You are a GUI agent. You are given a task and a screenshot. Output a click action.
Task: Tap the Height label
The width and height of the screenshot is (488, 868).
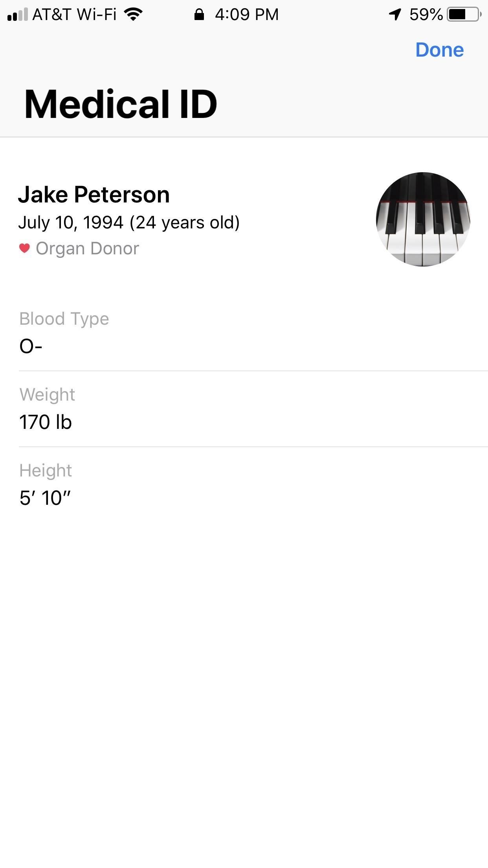(x=46, y=471)
